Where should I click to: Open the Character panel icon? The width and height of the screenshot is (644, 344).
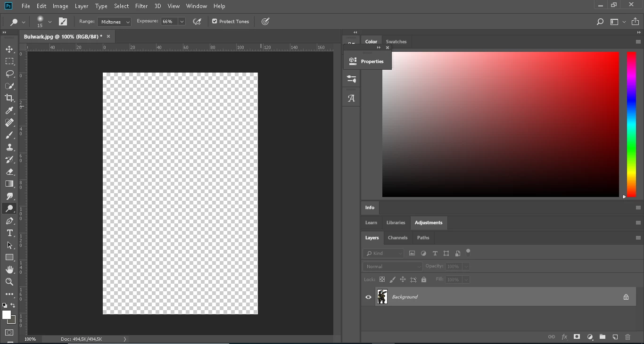click(x=351, y=98)
